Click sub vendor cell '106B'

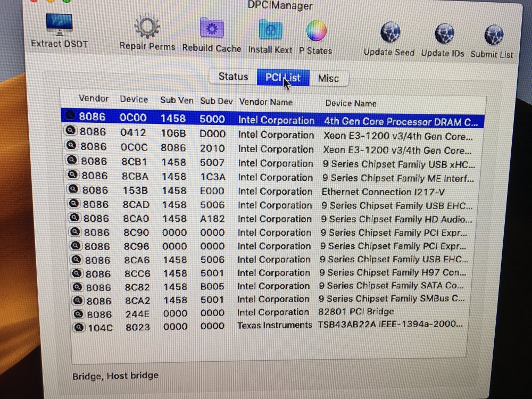pos(173,134)
